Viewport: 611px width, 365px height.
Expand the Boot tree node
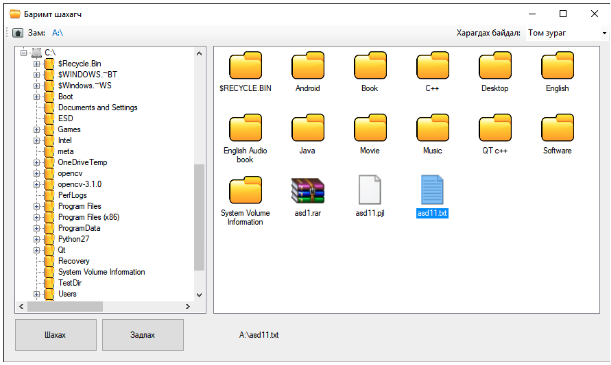(x=37, y=96)
